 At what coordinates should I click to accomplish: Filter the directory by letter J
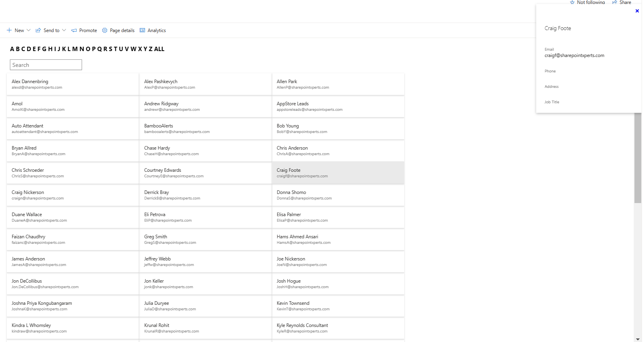pyautogui.click(x=59, y=49)
